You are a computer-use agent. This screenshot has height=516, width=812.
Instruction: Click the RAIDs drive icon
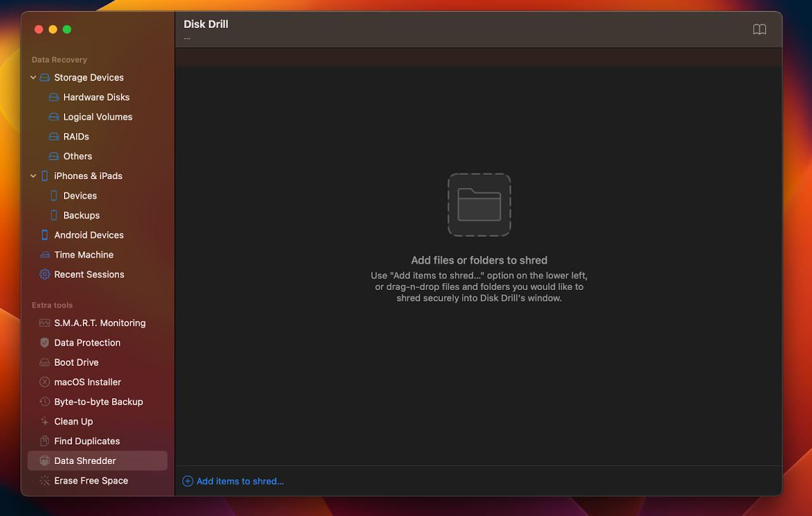point(54,136)
